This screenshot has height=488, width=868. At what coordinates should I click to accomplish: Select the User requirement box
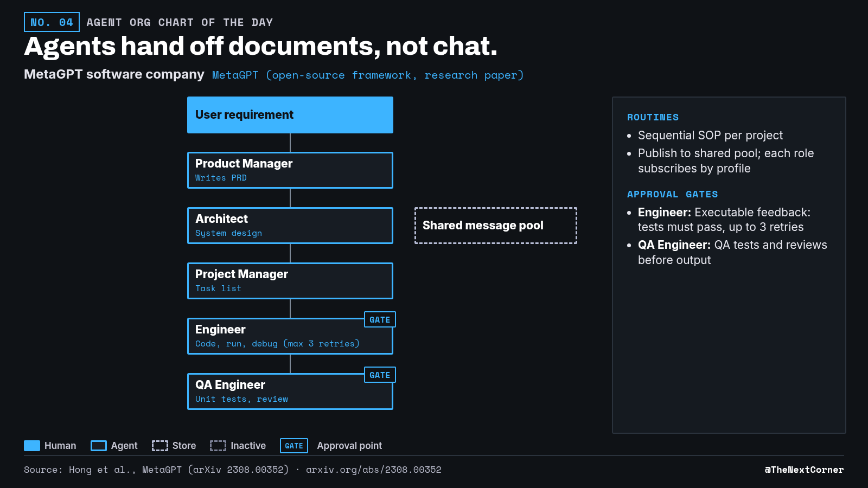pyautogui.click(x=290, y=115)
